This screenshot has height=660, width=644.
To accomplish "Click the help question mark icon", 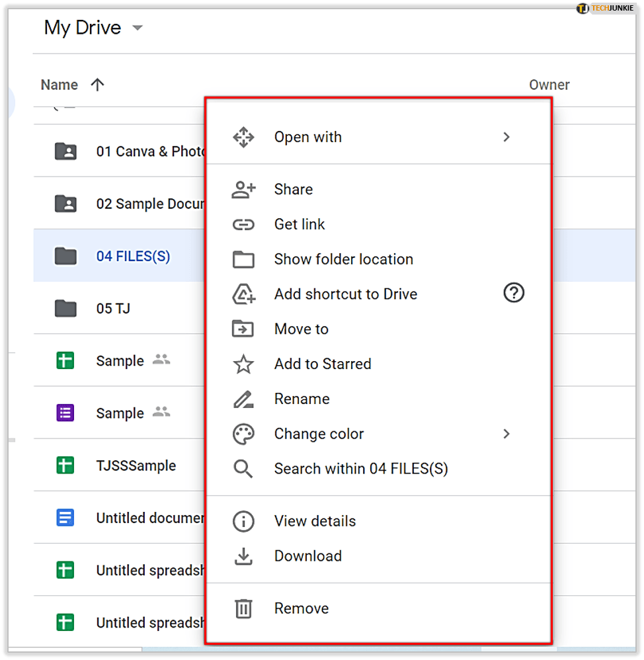I will (x=513, y=293).
